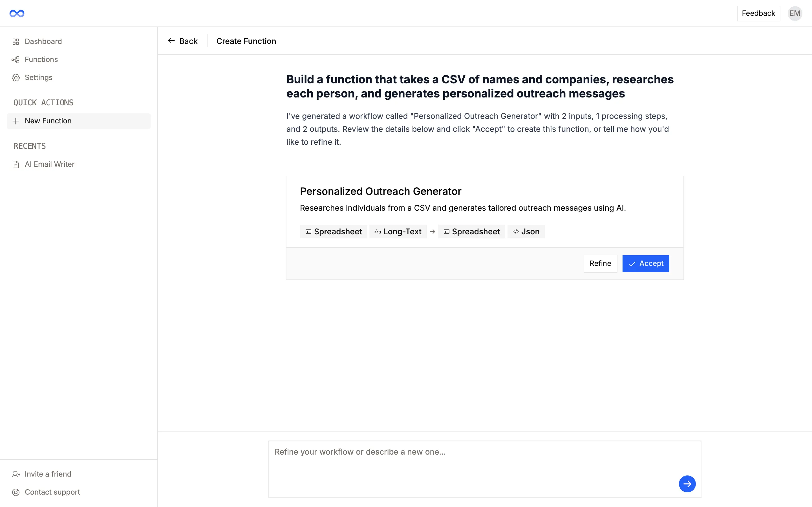The width and height of the screenshot is (812, 507).
Task: Open the Dashboard from the sidebar
Action: (43, 41)
